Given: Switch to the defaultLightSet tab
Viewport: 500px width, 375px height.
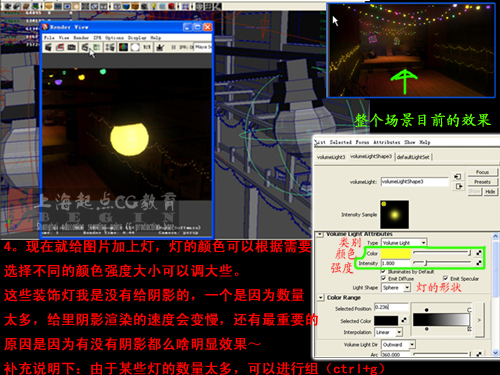Looking at the screenshot, I should 413,157.
